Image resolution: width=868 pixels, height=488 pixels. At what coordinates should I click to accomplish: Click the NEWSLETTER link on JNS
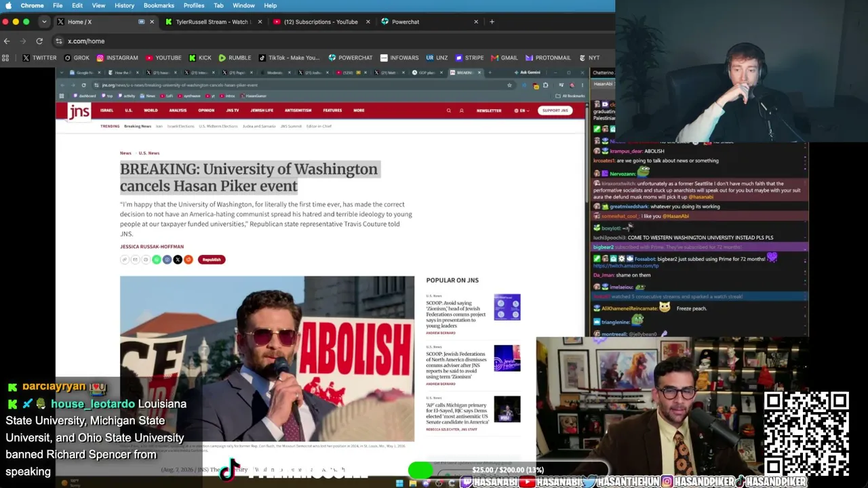pos(489,110)
